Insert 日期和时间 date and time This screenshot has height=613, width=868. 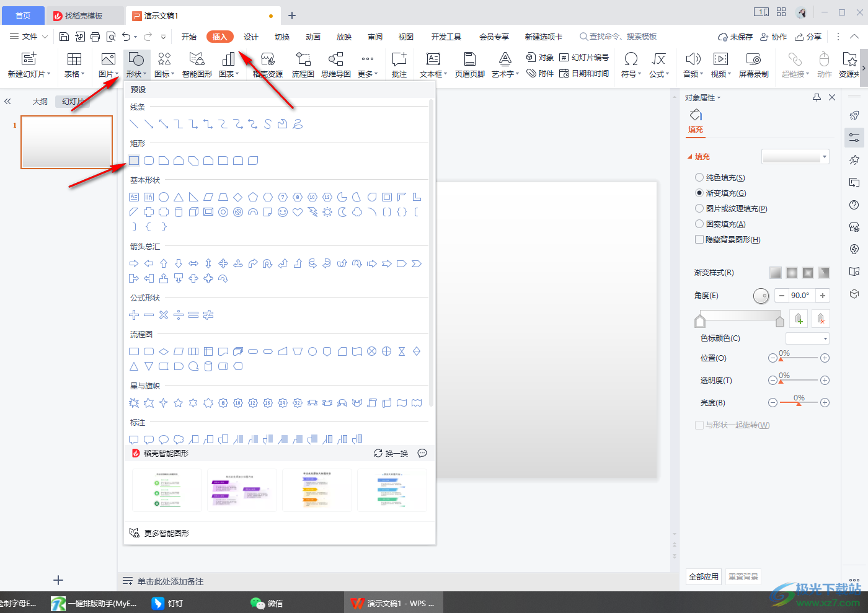584,73
